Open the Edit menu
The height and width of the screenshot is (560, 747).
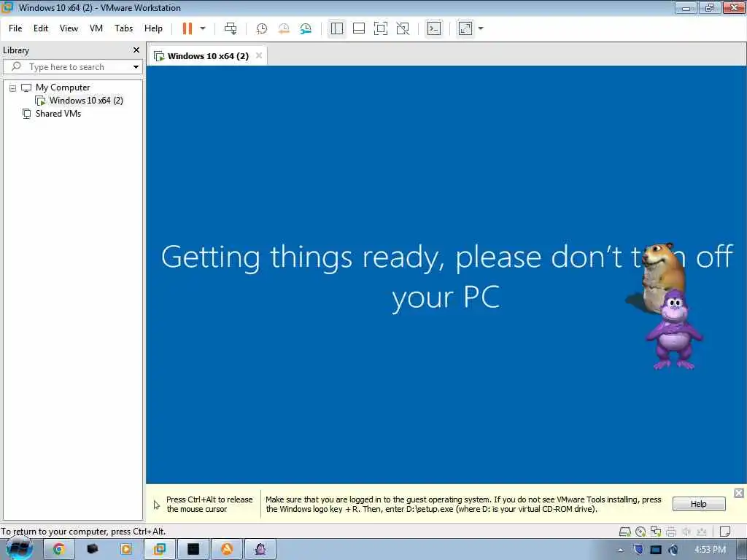pos(41,28)
